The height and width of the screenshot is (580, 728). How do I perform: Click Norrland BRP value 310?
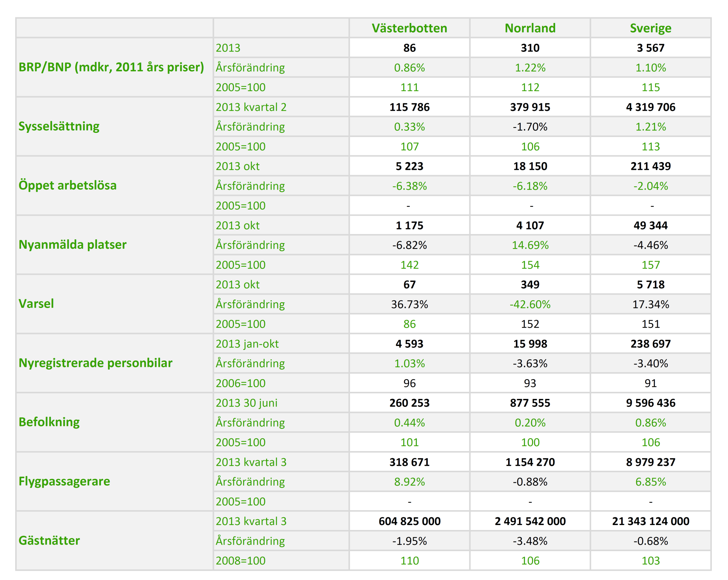point(530,48)
